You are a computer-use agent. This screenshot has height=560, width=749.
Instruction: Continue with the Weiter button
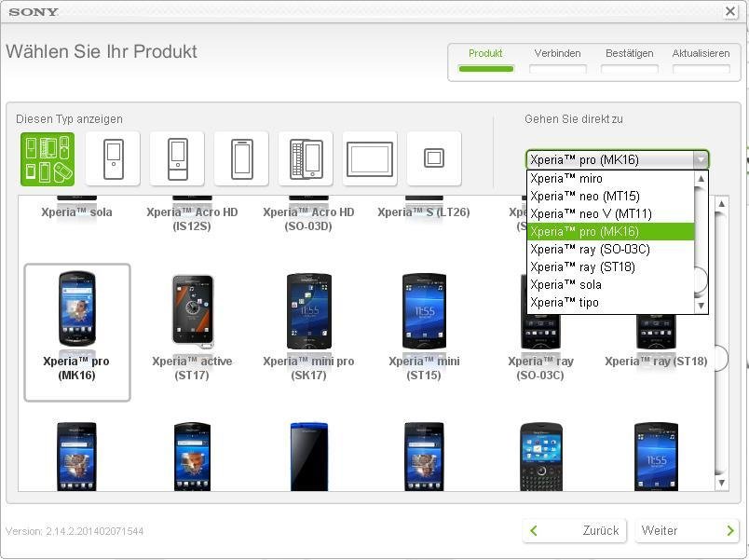click(688, 530)
